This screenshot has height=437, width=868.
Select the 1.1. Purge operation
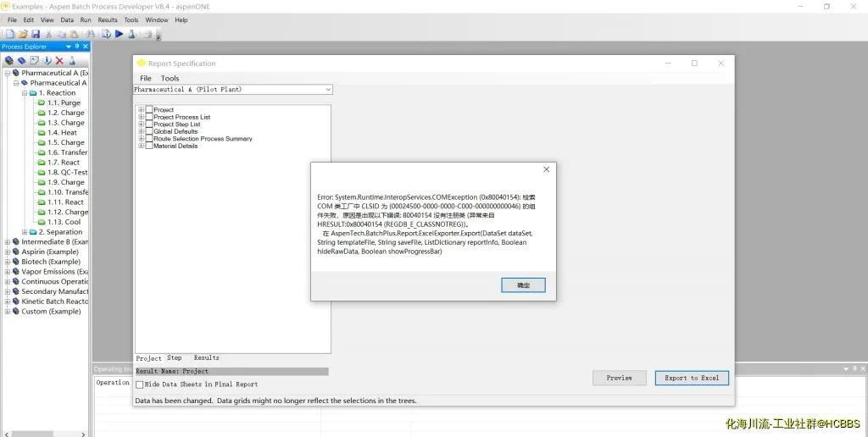point(64,102)
